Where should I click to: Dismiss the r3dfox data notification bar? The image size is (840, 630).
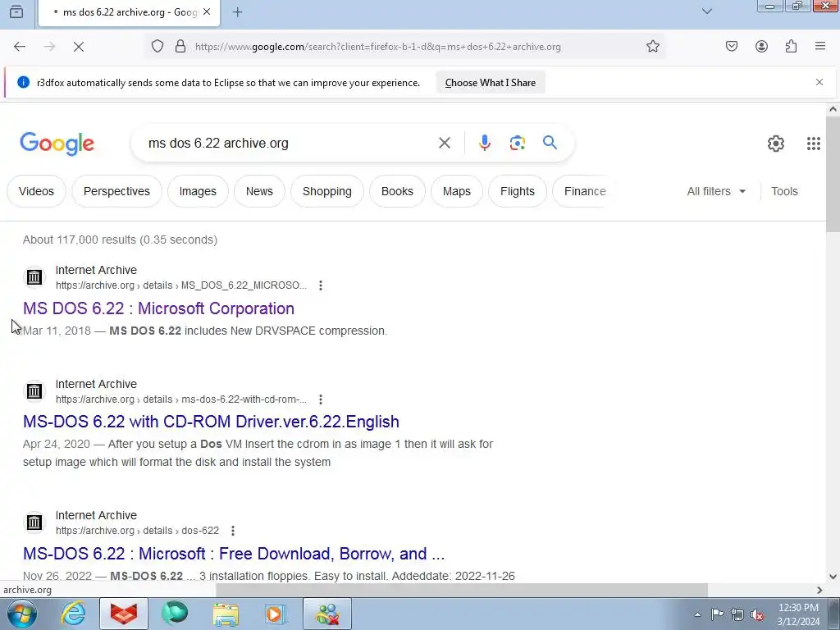(x=819, y=82)
